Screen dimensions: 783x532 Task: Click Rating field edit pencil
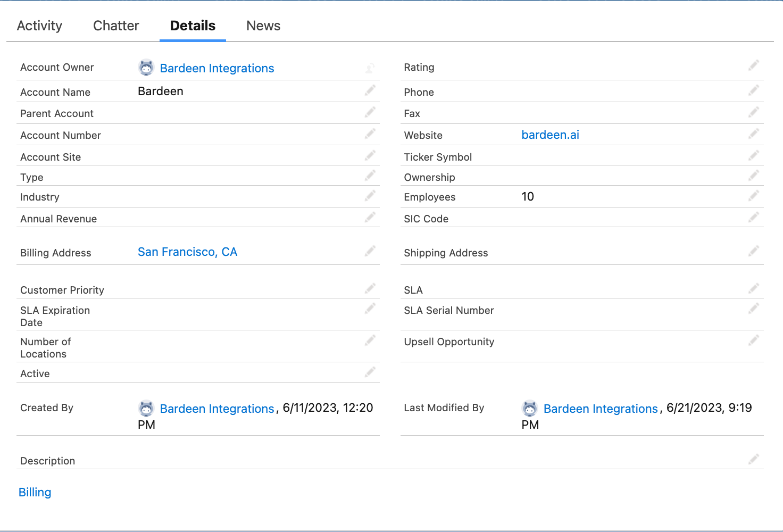[x=754, y=65]
